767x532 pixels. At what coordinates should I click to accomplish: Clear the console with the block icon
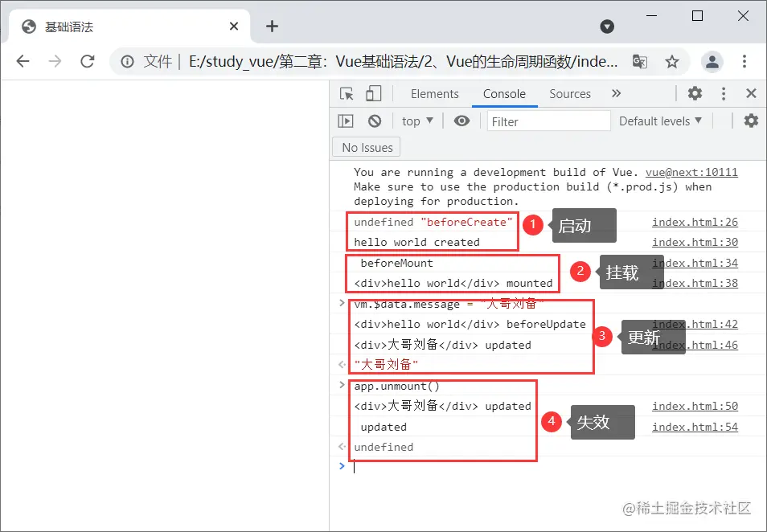pyautogui.click(x=373, y=121)
